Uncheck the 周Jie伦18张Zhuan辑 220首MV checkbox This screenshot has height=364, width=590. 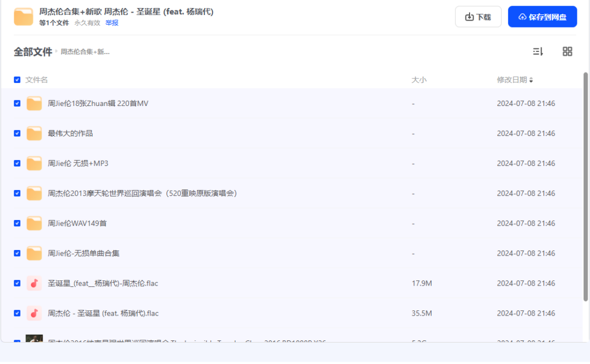[x=17, y=104]
